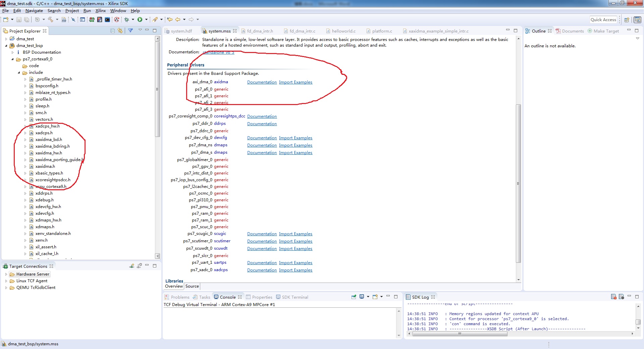644x349 pixels.
Task: Open dropdown next to Run icon
Action: click(x=146, y=19)
